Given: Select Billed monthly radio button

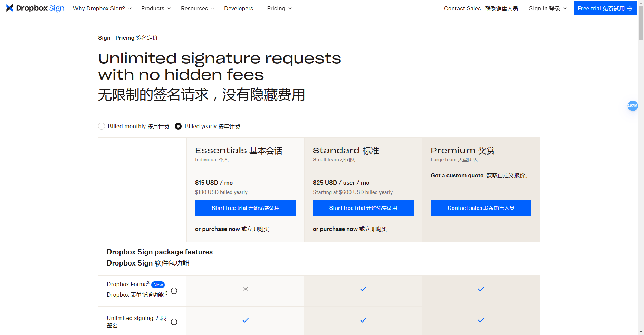Looking at the screenshot, I should (102, 126).
